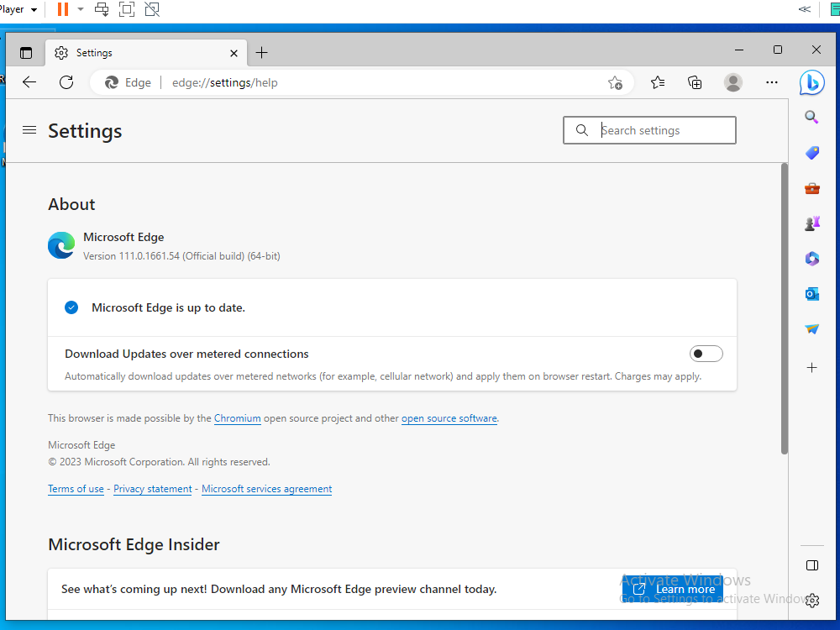Open sidebar Search icon
This screenshot has width=840, height=630.
pyautogui.click(x=811, y=117)
